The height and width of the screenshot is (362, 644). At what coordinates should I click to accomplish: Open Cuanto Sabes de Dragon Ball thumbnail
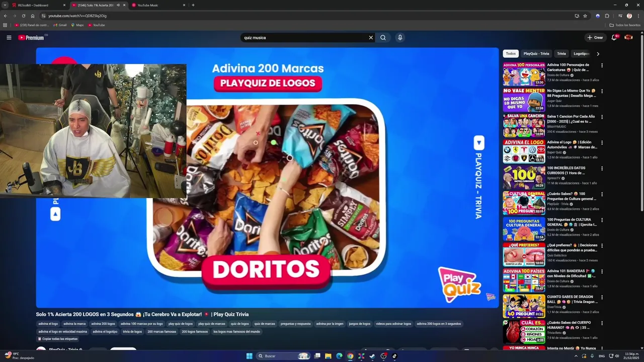click(524, 306)
